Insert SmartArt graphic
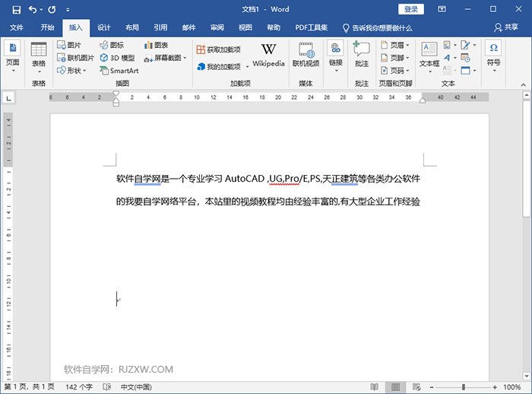 [119, 71]
